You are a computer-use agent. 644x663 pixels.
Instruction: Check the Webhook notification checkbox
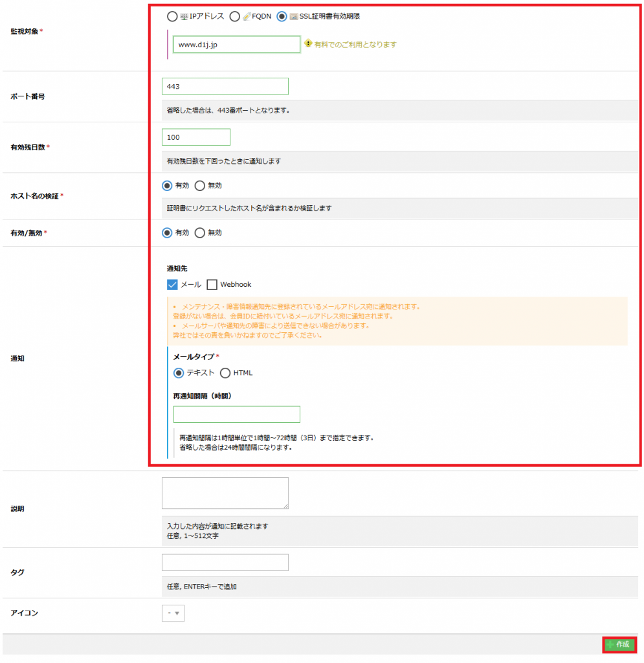[x=212, y=284]
